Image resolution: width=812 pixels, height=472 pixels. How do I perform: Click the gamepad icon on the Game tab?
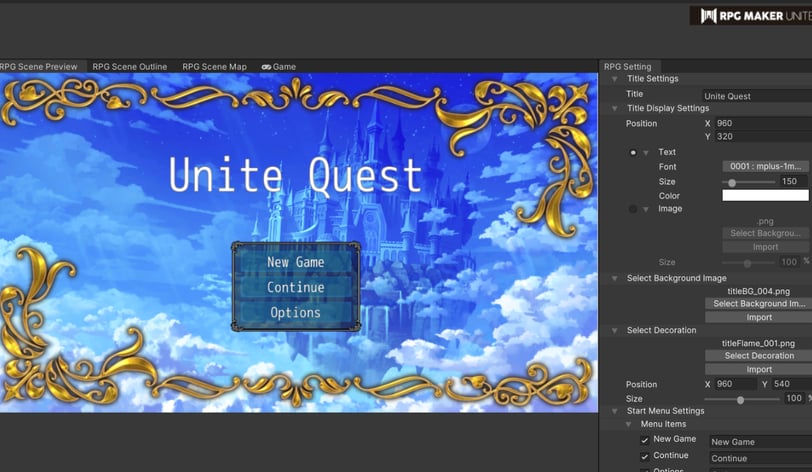(266, 67)
